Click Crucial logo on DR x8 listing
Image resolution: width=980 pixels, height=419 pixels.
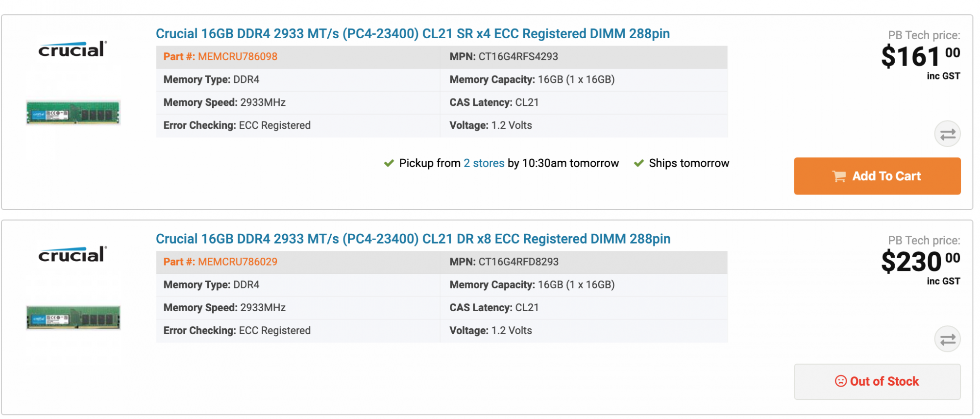73,254
